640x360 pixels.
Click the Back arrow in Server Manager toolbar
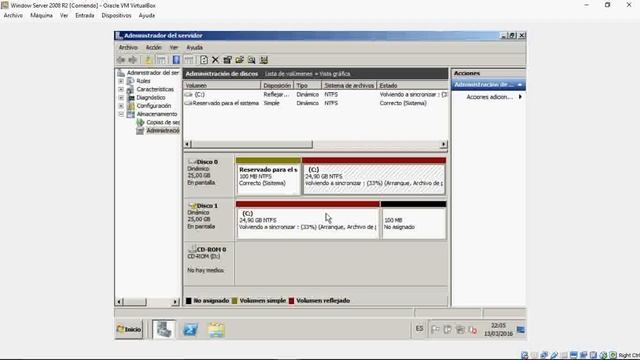coord(121,60)
